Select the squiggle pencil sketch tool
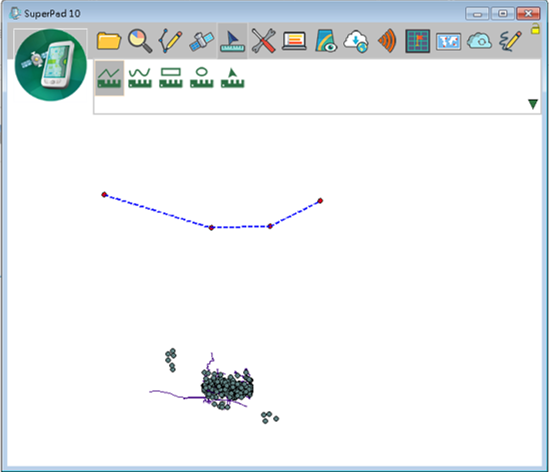Image resolution: width=549 pixels, height=472 pixels. pyautogui.click(x=510, y=41)
